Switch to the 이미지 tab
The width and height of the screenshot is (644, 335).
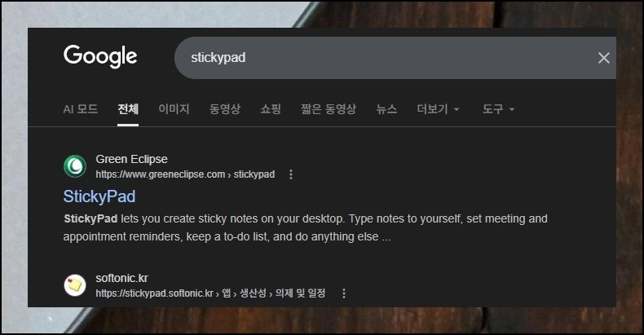click(174, 109)
